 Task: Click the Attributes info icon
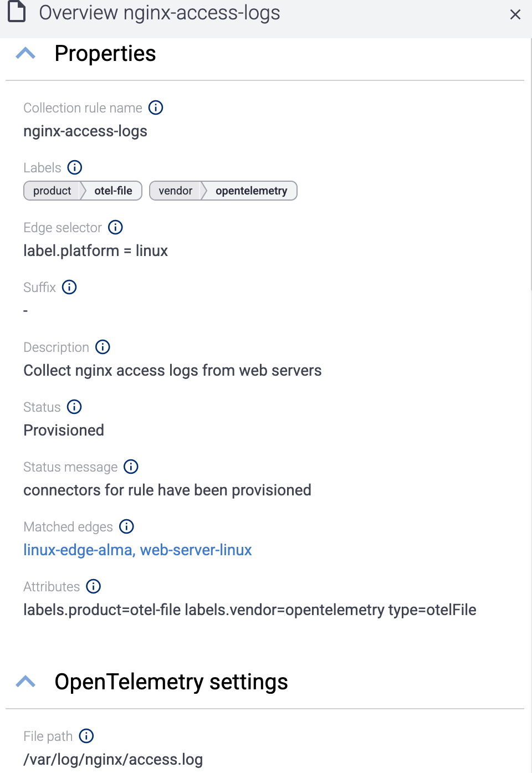(x=94, y=586)
